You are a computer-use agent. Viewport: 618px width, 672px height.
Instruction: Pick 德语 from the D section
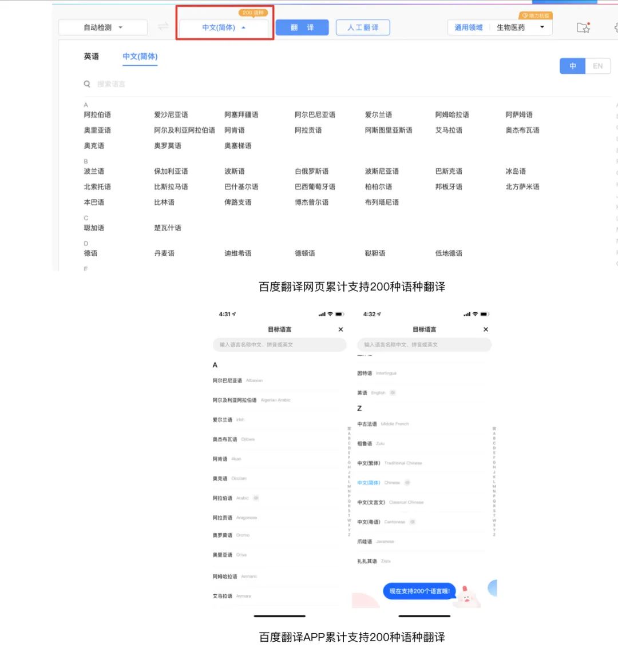[x=90, y=253]
